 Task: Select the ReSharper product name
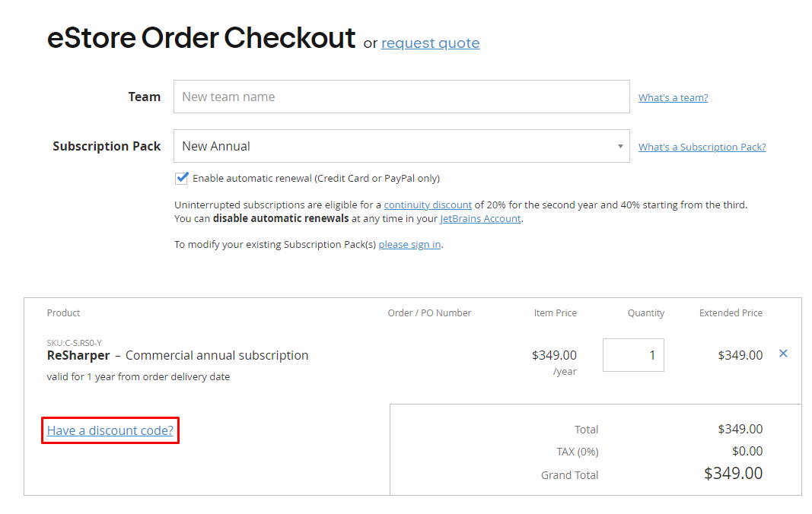pyautogui.click(x=78, y=355)
